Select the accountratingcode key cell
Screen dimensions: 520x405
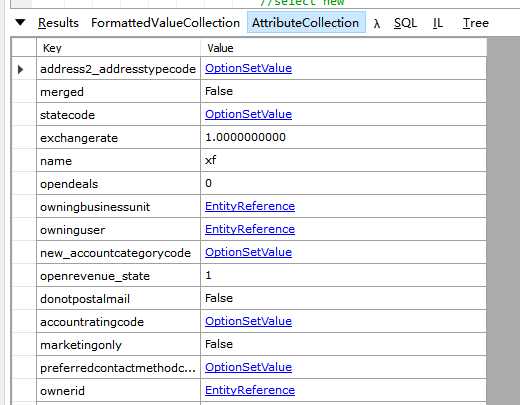click(x=118, y=321)
